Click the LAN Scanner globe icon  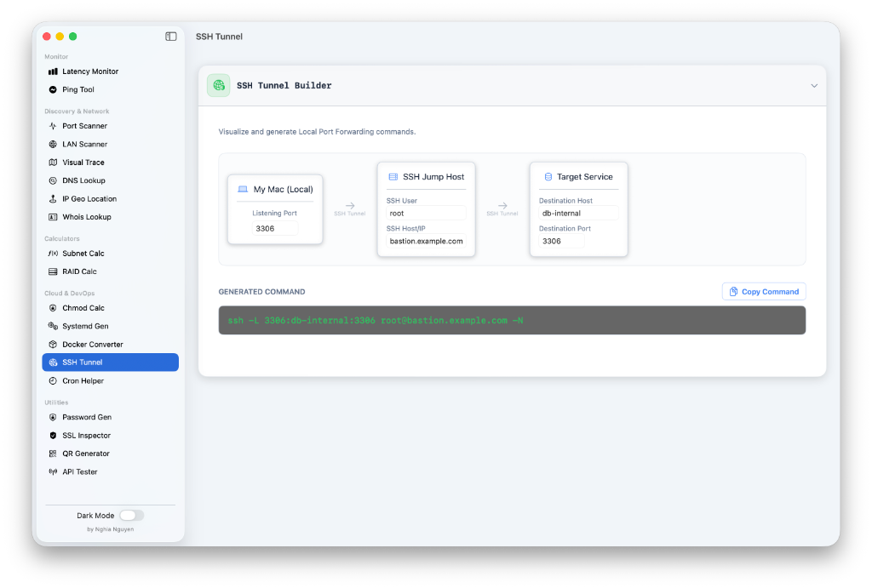(53, 145)
